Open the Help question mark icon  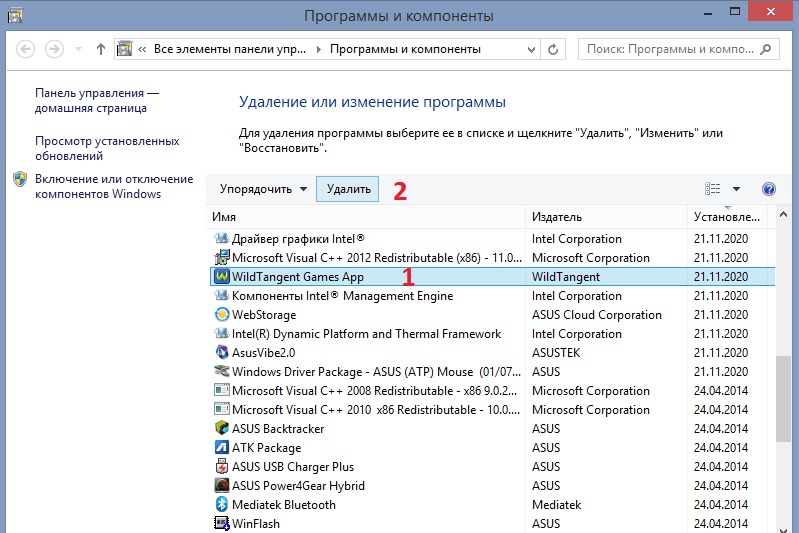768,189
